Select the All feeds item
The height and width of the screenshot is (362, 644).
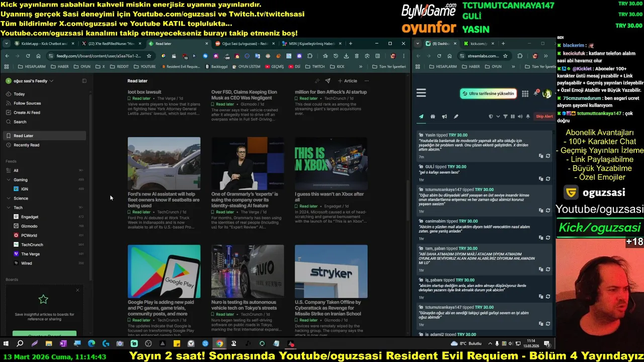pos(45,170)
